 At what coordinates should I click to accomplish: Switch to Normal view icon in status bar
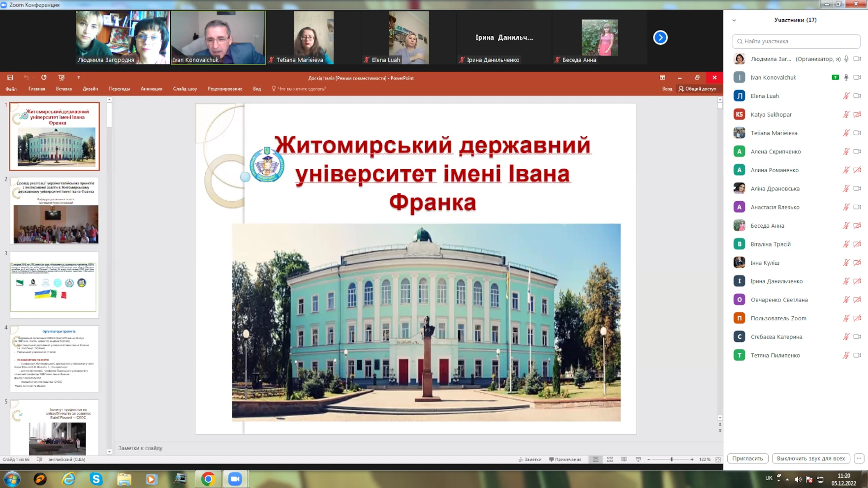pyautogui.click(x=595, y=459)
